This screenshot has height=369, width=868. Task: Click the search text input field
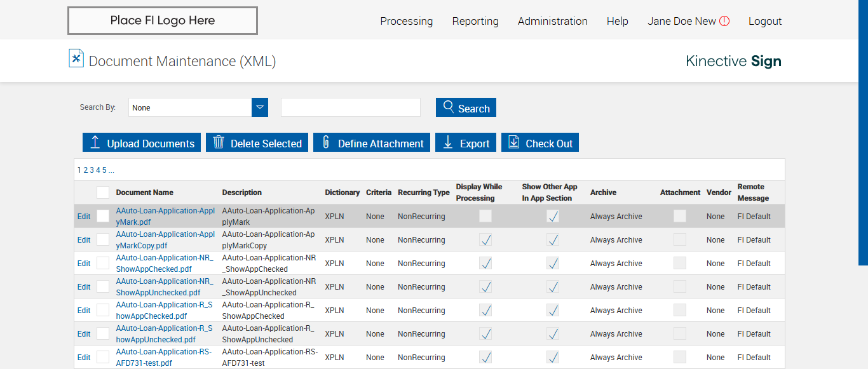[351, 107]
